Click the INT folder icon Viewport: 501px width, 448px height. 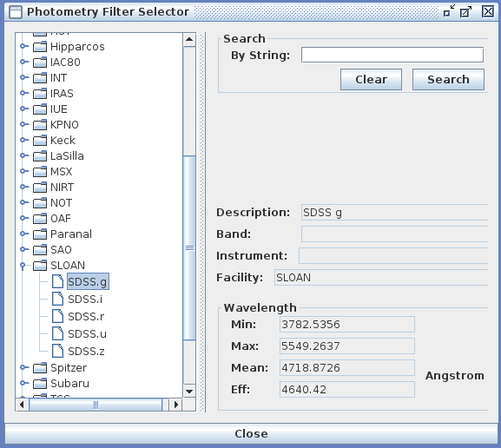click(x=40, y=78)
